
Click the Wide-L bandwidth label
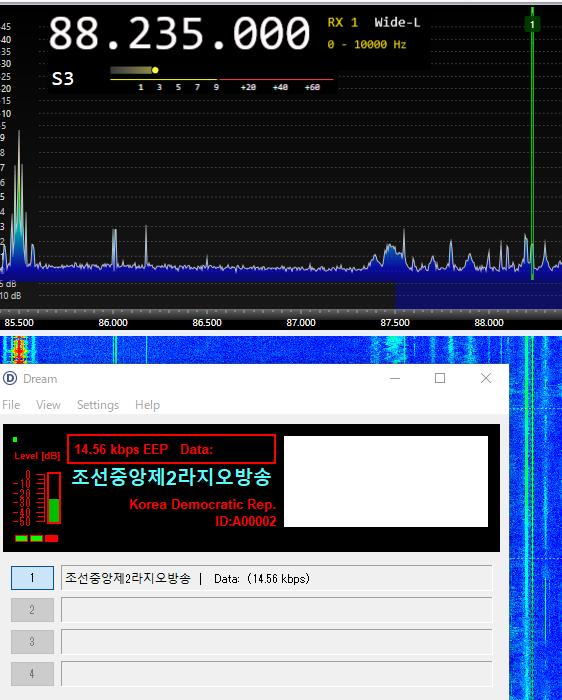click(397, 22)
